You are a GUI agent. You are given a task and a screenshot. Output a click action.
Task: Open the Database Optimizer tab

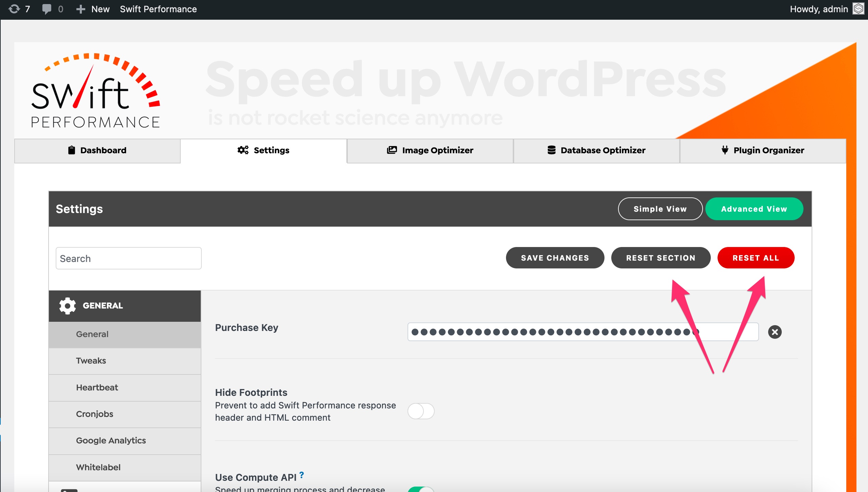point(596,151)
